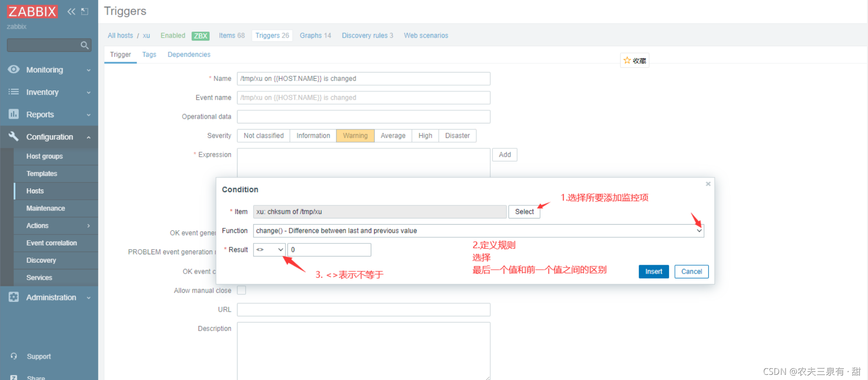Click the Item field showing chksum of /tmp/xu
Viewport: 868px width, 380px height.
pos(380,212)
